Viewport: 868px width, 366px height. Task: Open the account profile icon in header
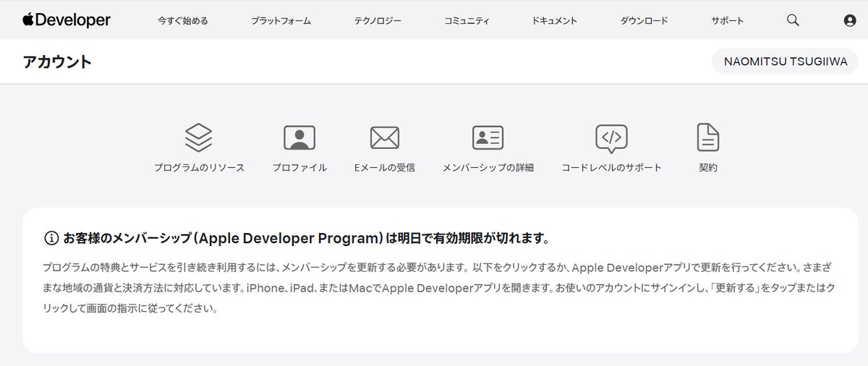(x=850, y=21)
